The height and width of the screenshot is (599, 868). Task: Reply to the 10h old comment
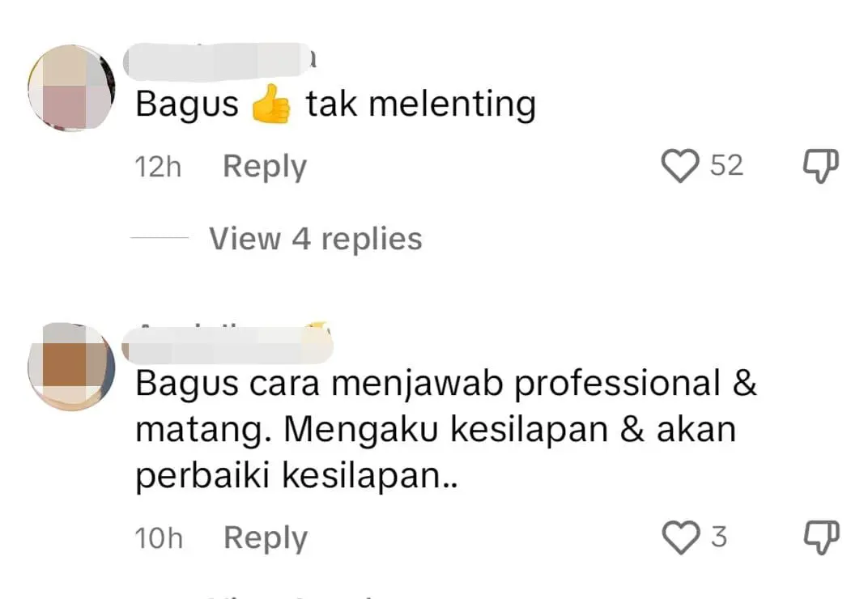click(x=266, y=538)
